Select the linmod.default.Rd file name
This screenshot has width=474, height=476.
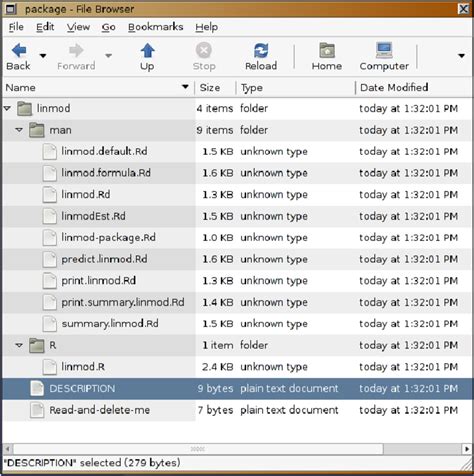coord(104,151)
